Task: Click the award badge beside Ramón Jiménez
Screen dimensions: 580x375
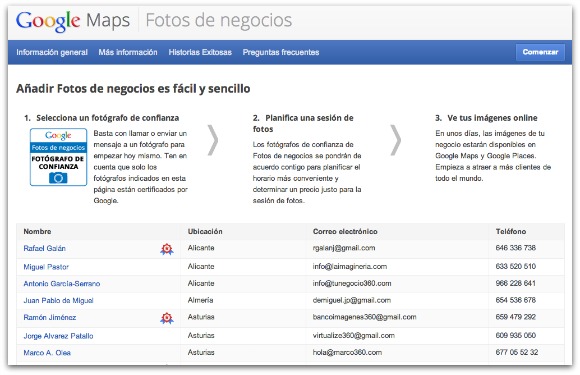Action: [x=167, y=318]
